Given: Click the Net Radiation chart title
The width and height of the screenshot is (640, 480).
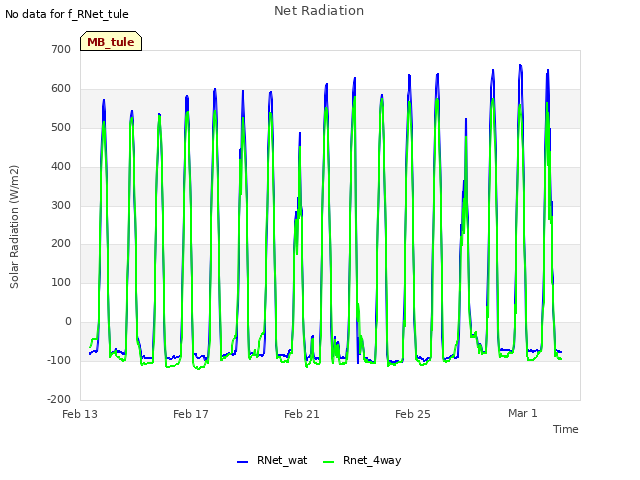Looking at the screenshot, I should point(319,11).
